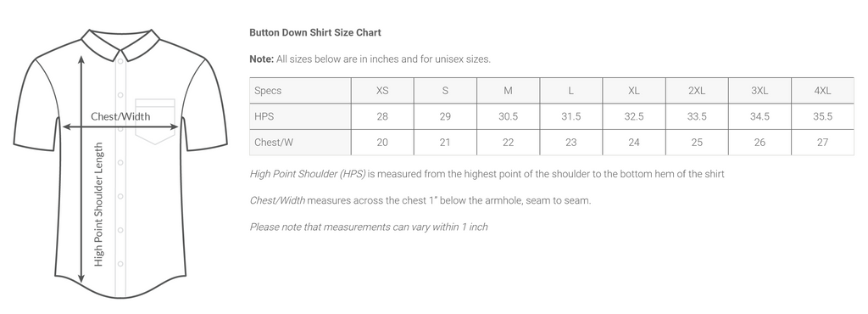Viewport: 868px width, 314px height.
Task: Click the Button Down Shirt Size Chart title
Action: 315,33
